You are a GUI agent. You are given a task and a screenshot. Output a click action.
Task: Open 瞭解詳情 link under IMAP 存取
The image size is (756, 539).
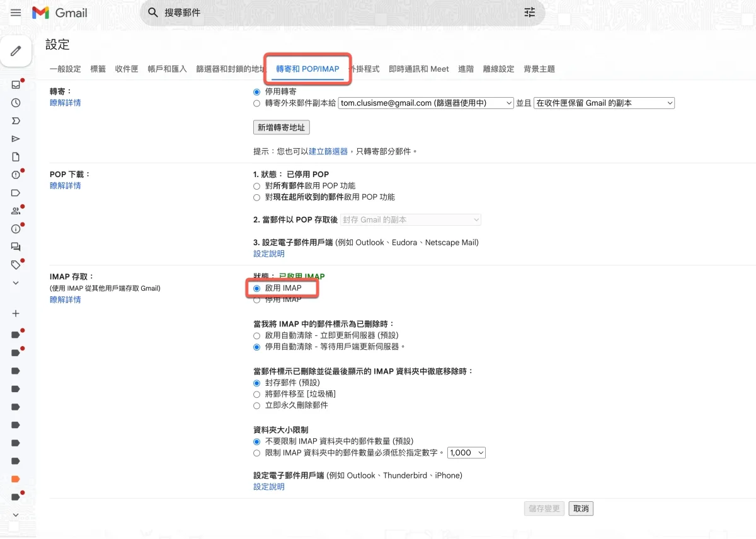(66, 300)
